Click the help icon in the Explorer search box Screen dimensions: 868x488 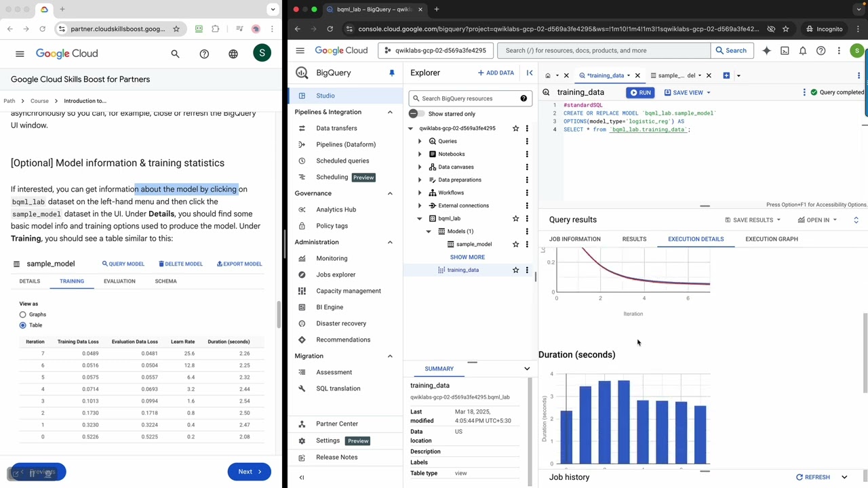tap(524, 98)
